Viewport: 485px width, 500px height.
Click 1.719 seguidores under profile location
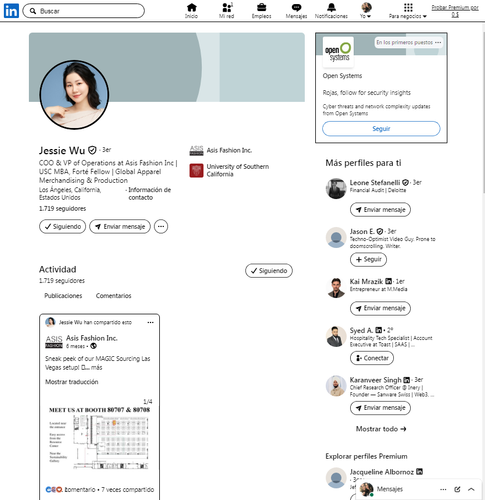[x=62, y=209]
